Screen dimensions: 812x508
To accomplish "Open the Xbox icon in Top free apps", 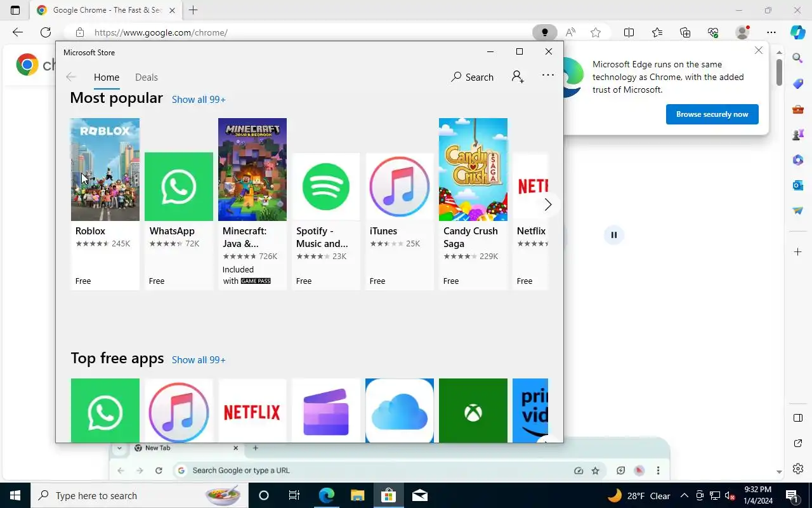I will click(x=473, y=411).
